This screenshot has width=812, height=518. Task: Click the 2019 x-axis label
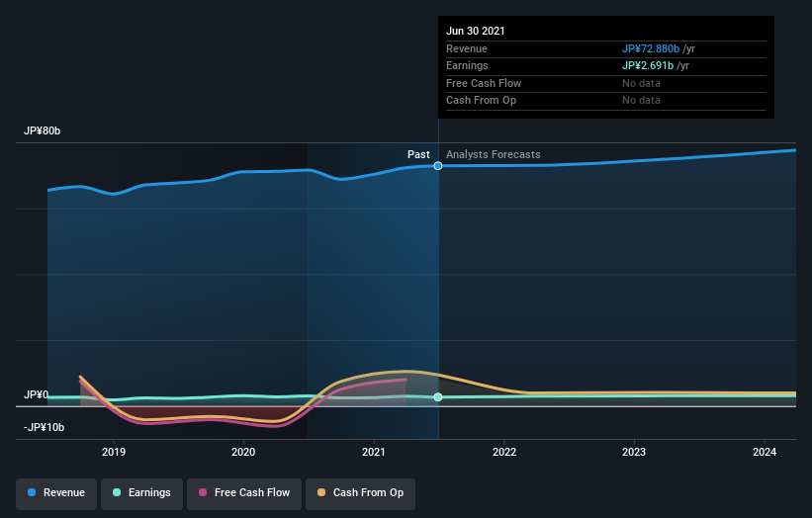coord(114,452)
